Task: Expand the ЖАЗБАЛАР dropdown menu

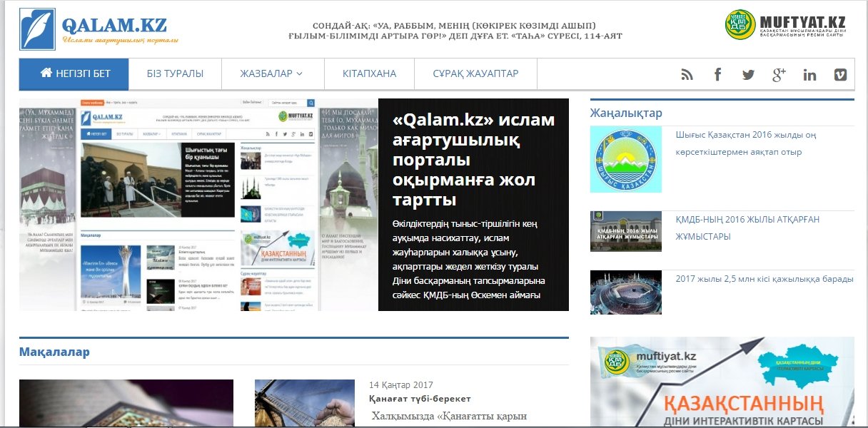Action: 271,73
